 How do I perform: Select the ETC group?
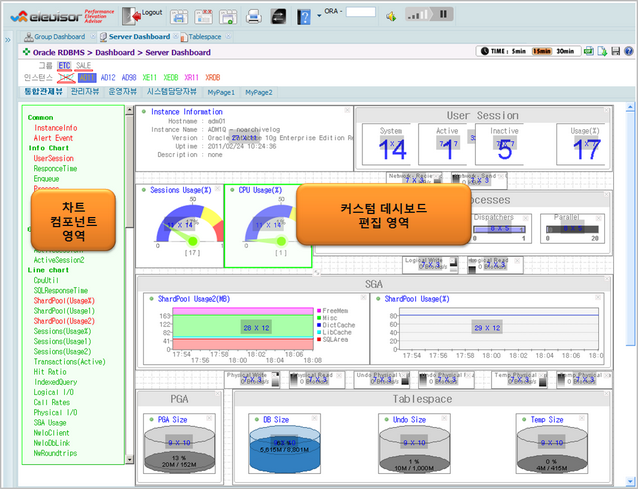(x=65, y=64)
